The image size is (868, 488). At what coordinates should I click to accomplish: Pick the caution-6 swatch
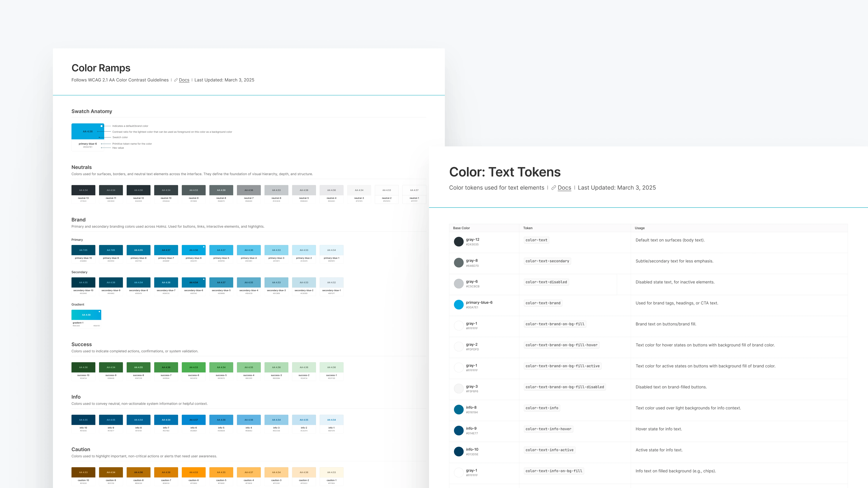click(194, 477)
